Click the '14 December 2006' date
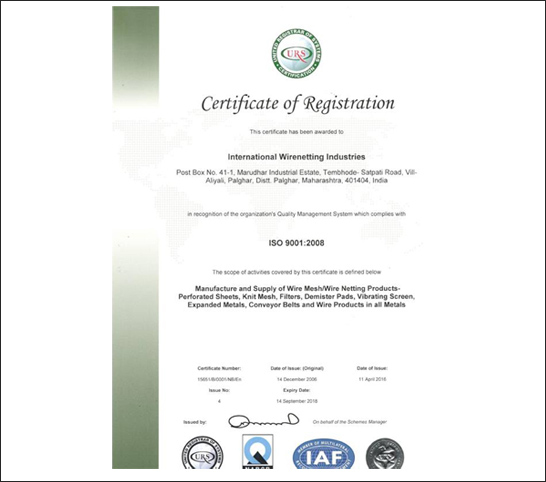The image size is (546, 482). (297, 379)
